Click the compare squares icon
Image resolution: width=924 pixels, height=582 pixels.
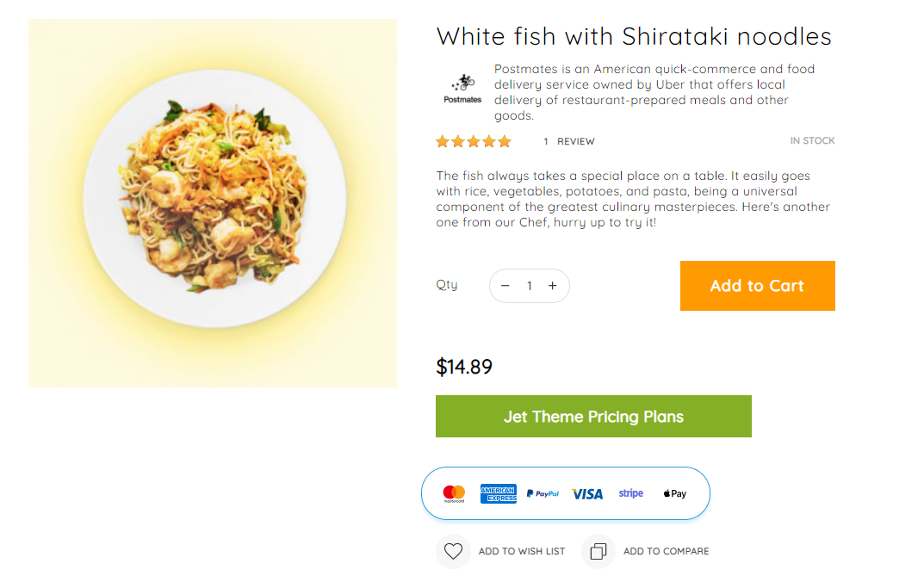(x=598, y=551)
